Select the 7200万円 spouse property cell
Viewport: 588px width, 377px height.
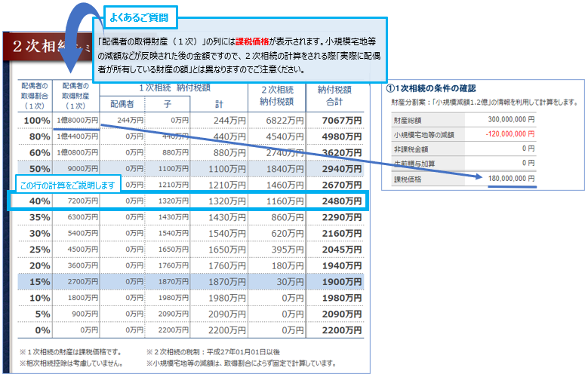pyautogui.click(x=79, y=201)
